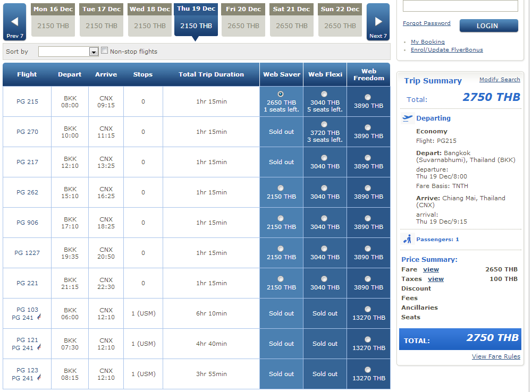The height and width of the screenshot is (392, 532).
Task: Click the partner airline icon beside PG 123/241
Action: point(39,377)
